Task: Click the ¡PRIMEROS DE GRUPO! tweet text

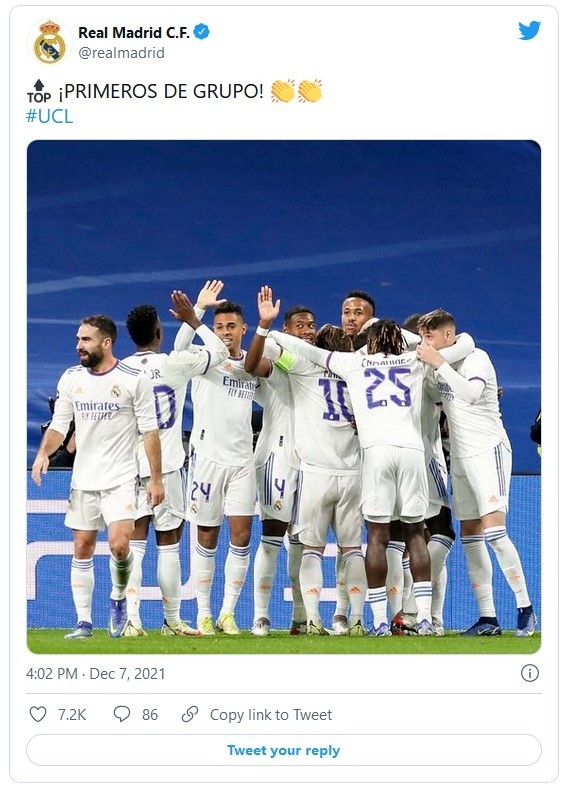Action: [161, 91]
